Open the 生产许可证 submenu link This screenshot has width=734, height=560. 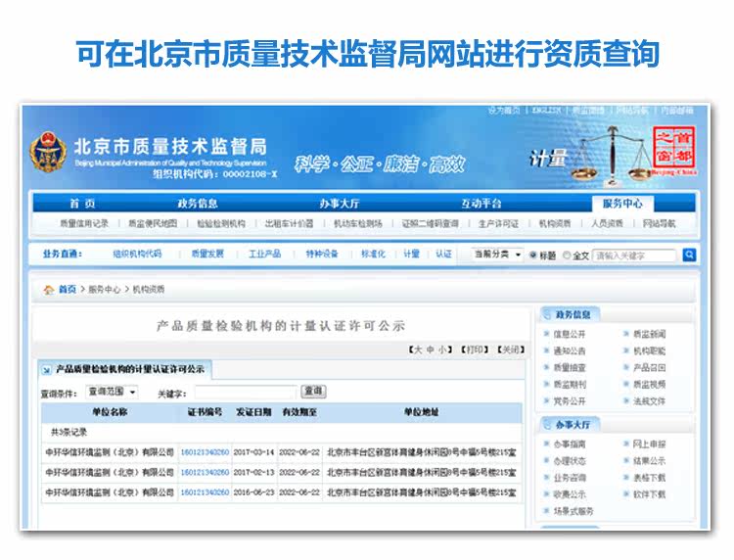pyautogui.click(x=498, y=223)
